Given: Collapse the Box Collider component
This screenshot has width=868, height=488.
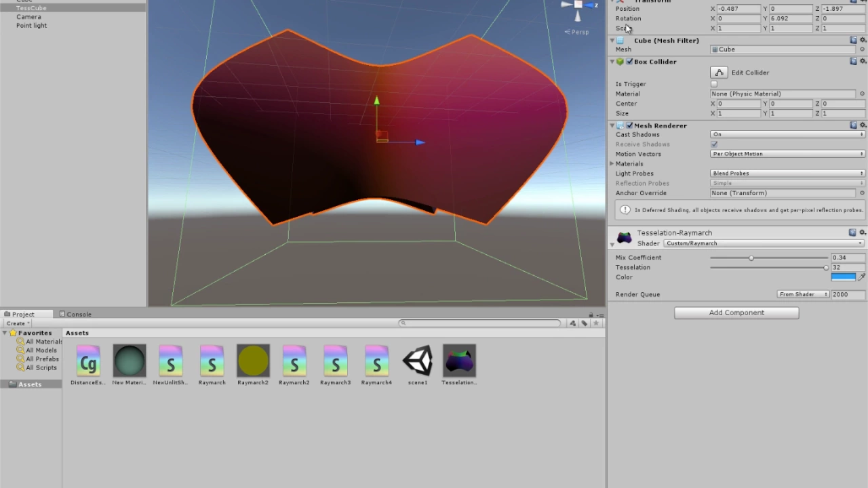Looking at the screenshot, I should 612,62.
